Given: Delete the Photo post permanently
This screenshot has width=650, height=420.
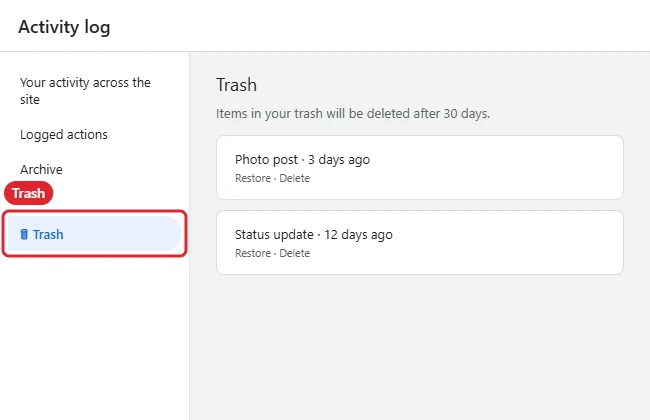Looking at the screenshot, I should tap(295, 178).
